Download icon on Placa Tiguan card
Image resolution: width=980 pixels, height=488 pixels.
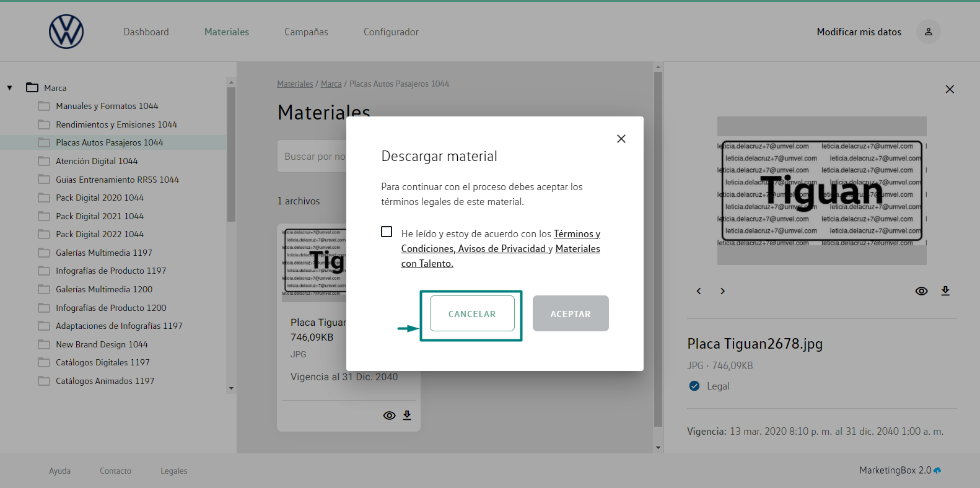[407, 415]
